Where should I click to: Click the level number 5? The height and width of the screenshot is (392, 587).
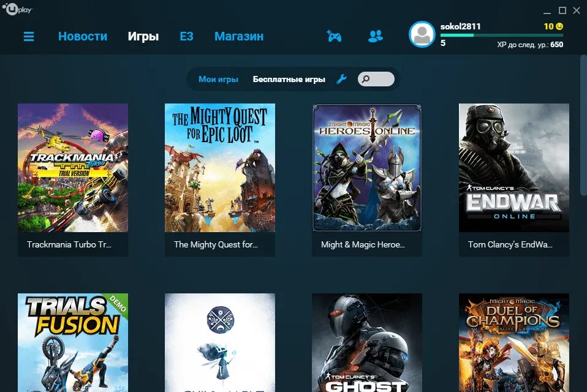[x=443, y=43]
